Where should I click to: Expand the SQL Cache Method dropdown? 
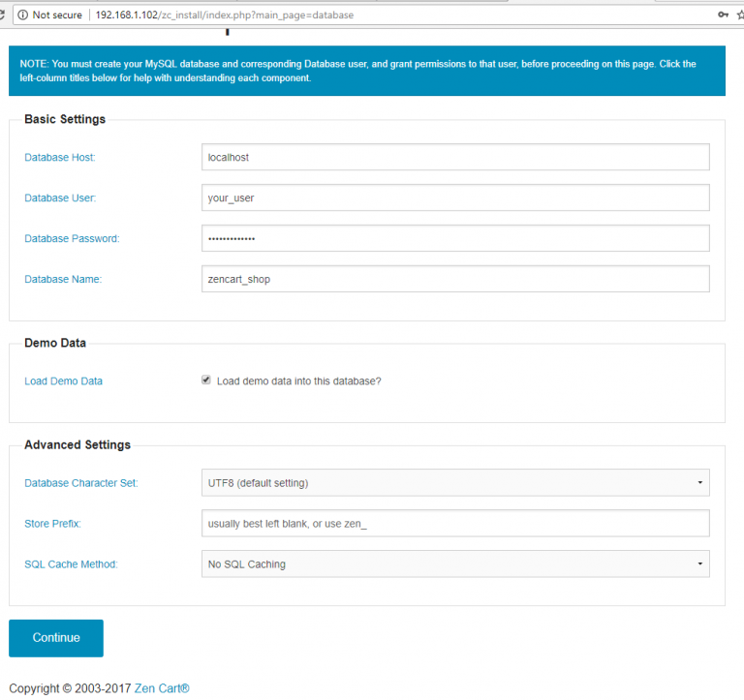pos(455,563)
